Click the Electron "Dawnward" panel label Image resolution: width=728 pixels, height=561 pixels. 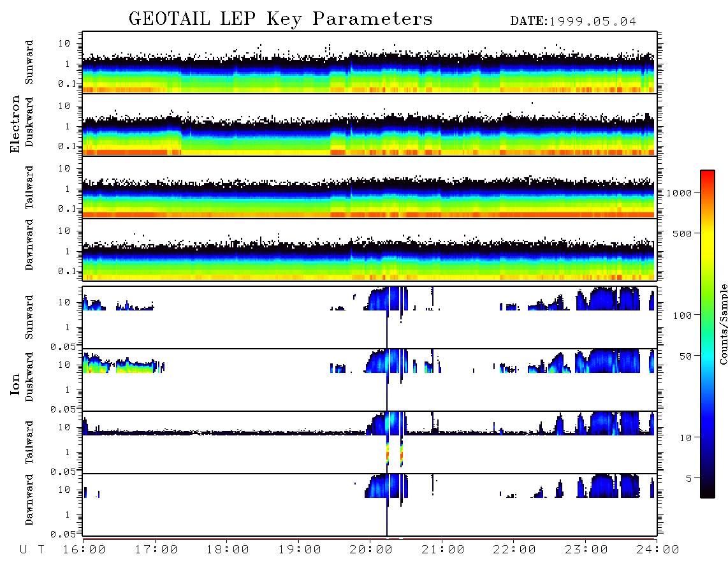point(29,245)
